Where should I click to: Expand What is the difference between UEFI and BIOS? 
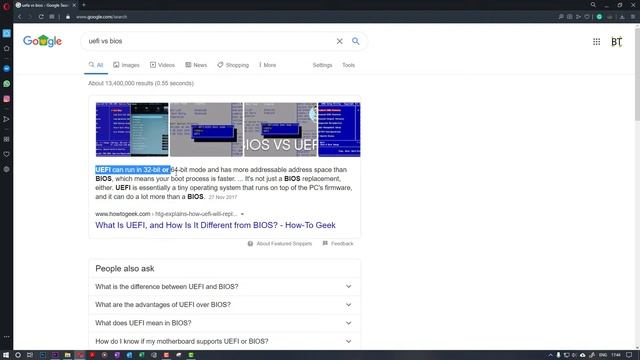coord(224,287)
